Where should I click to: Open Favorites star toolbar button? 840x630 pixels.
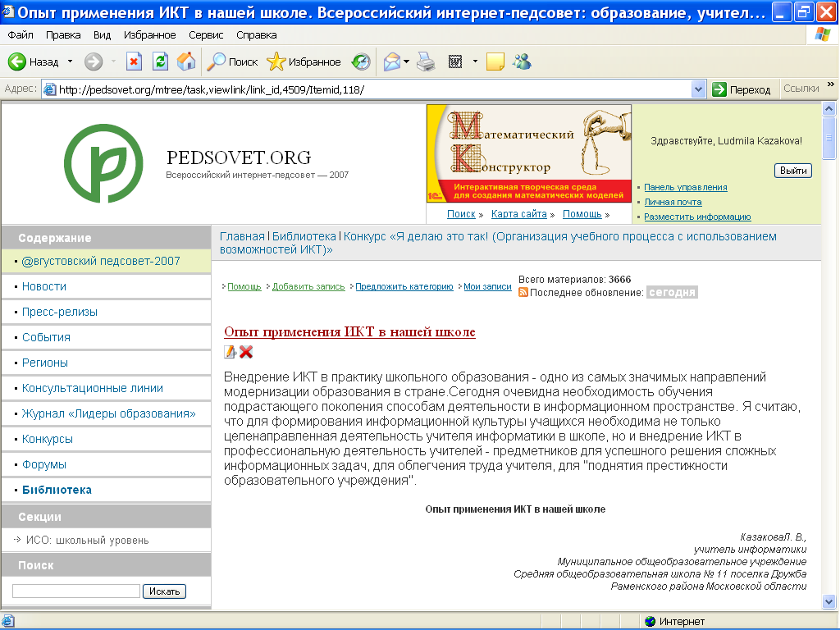[x=304, y=62]
